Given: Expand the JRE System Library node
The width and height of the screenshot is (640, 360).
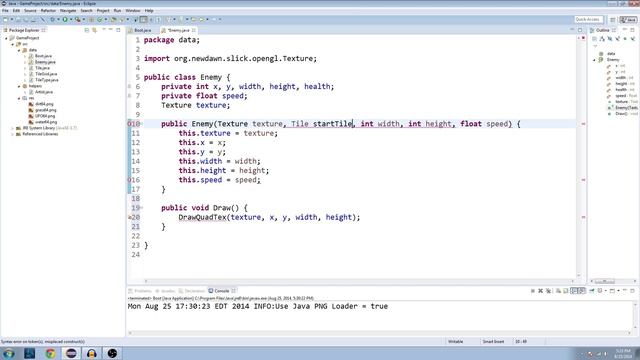Looking at the screenshot, I should pos(13,128).
